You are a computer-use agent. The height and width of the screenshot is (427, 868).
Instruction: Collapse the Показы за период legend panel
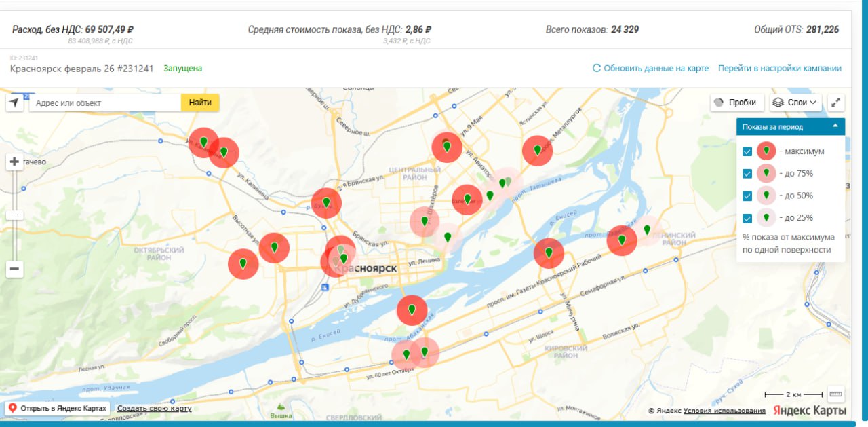tap(835, 126)
